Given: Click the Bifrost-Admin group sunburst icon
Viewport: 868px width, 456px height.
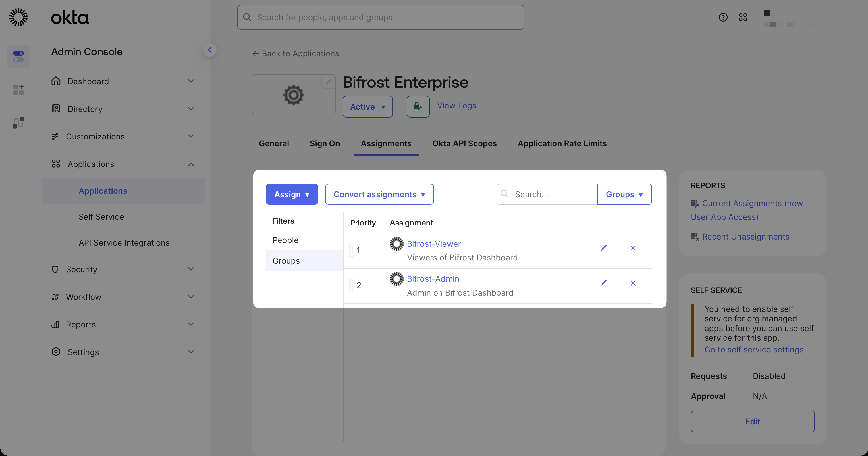Looking at the screenshot, I should (396, 279).
